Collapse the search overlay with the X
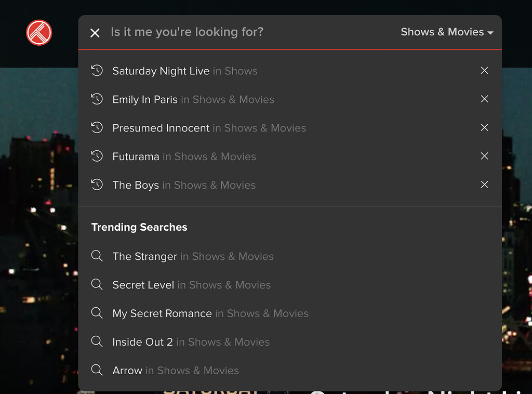532x394 pixels. tap(95, 32)
